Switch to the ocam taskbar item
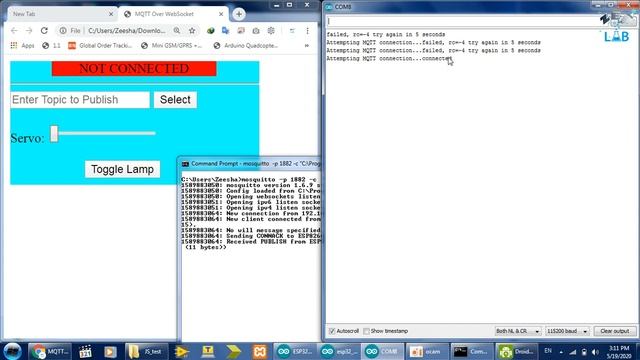640x360 pixels. [x=427, y=351]
